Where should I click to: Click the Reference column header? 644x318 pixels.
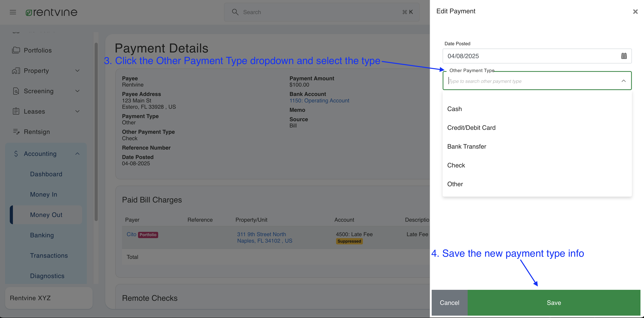point(200,220)
